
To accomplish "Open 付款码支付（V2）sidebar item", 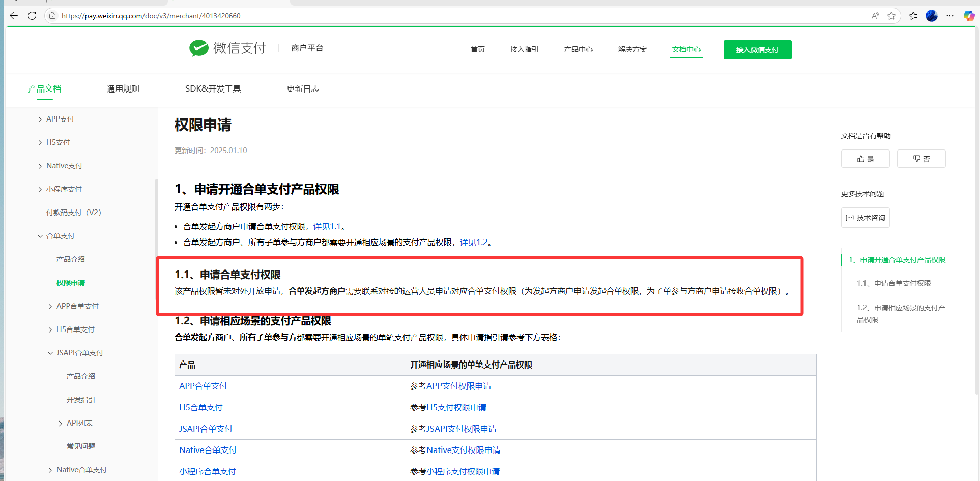I will click(x=74, y=213).
